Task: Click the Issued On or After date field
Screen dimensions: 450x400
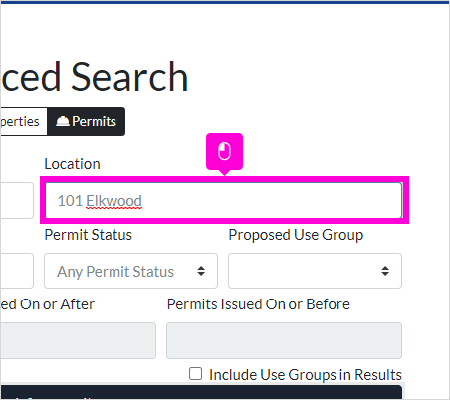Action: [x=78, y=340]
